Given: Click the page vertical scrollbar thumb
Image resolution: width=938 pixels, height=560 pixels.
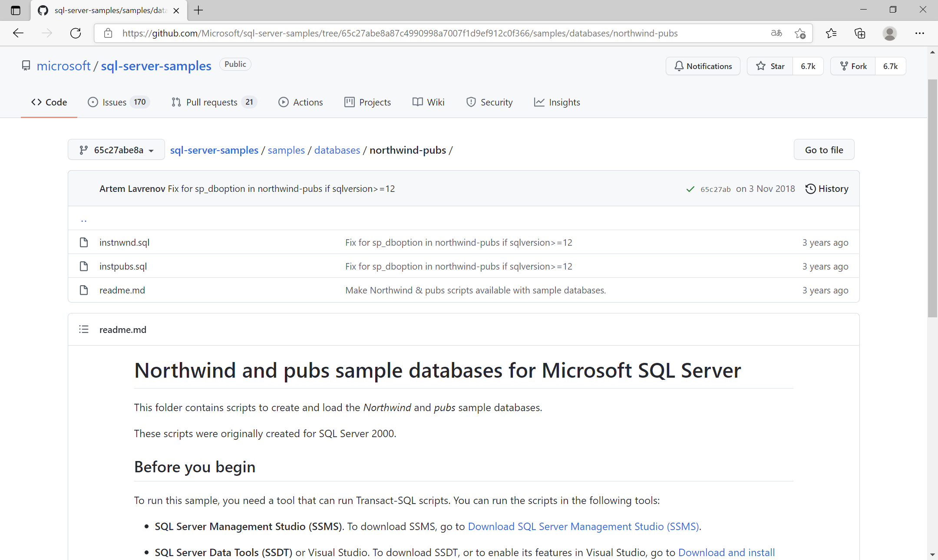Looking at the screenshot, I should [x=932, y=198].
